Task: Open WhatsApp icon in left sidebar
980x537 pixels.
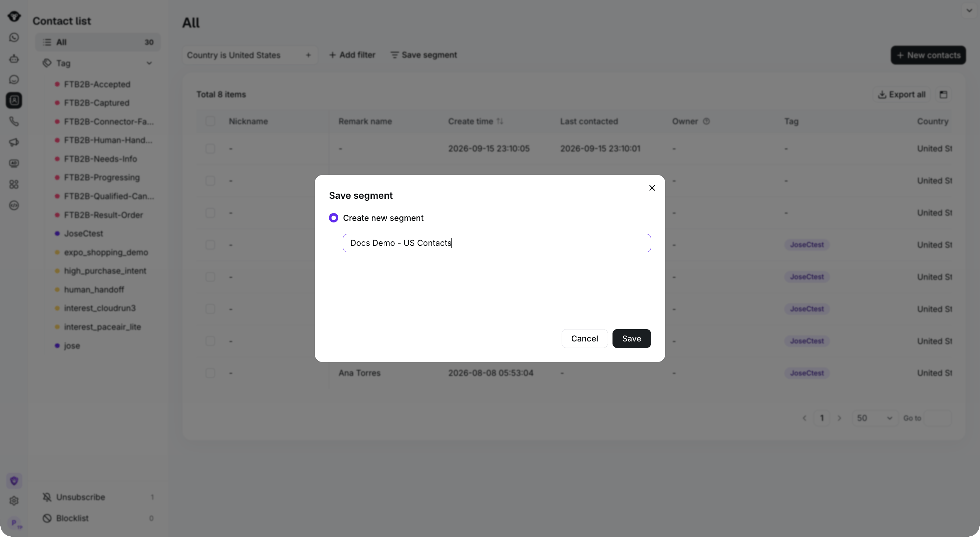Action: point(14,37)
